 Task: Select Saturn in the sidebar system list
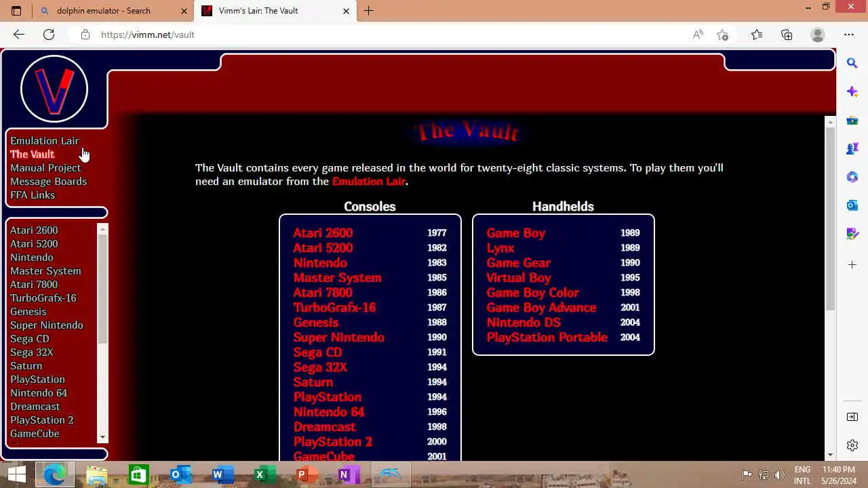pyautogui.click(x=26, y=366)
